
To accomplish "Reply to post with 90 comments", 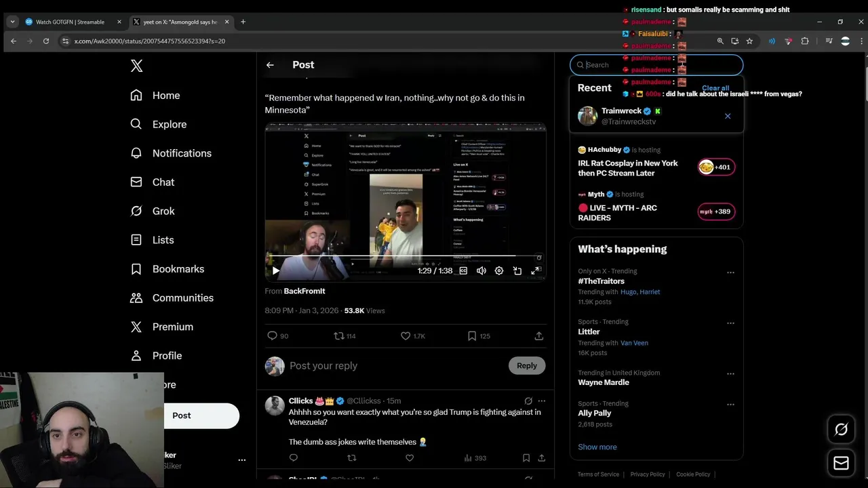I will pos(278,335).
